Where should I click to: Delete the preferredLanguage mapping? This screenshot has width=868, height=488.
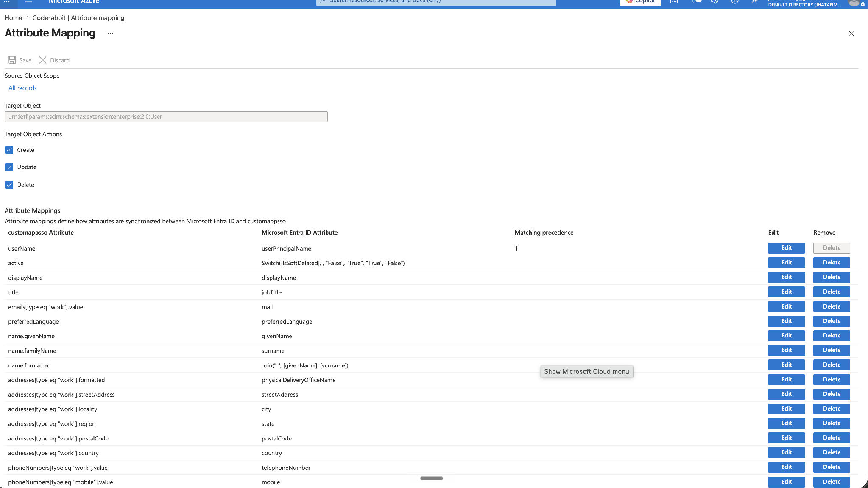pyautogui.click(x=832, y=321)
